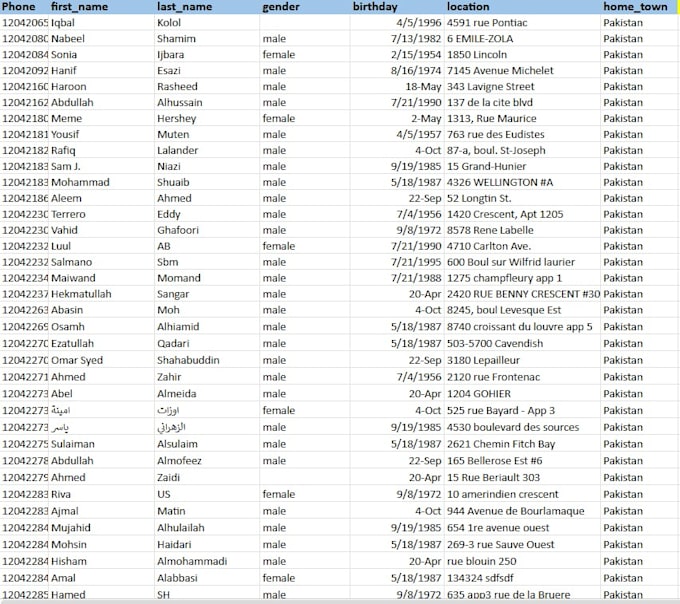The width and height of the screenshot is (680, 604).
Task: Select the birthday '2/15/1954'
Action: [416, 55]
